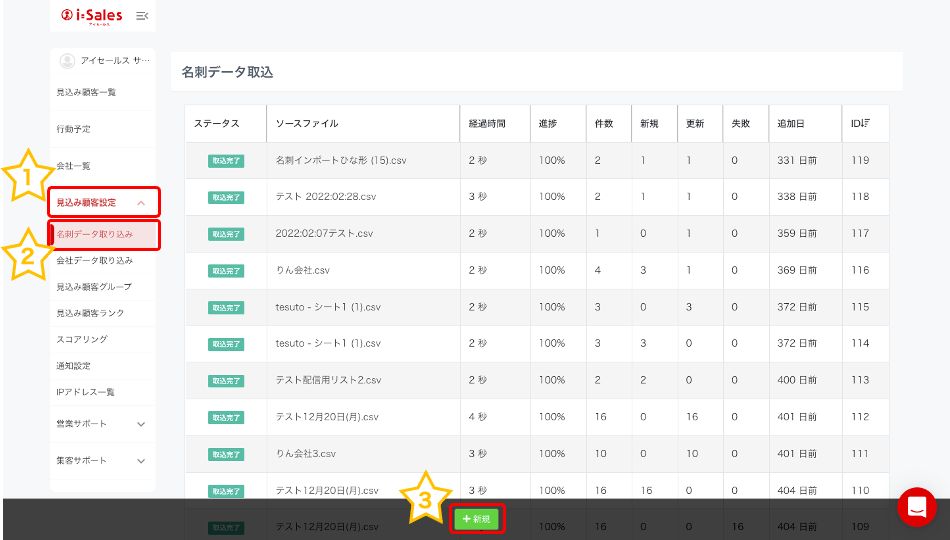Viewport: 950px width, 540px height.
Task: Open the 会社一覧 link
Action: pos(74,166)
